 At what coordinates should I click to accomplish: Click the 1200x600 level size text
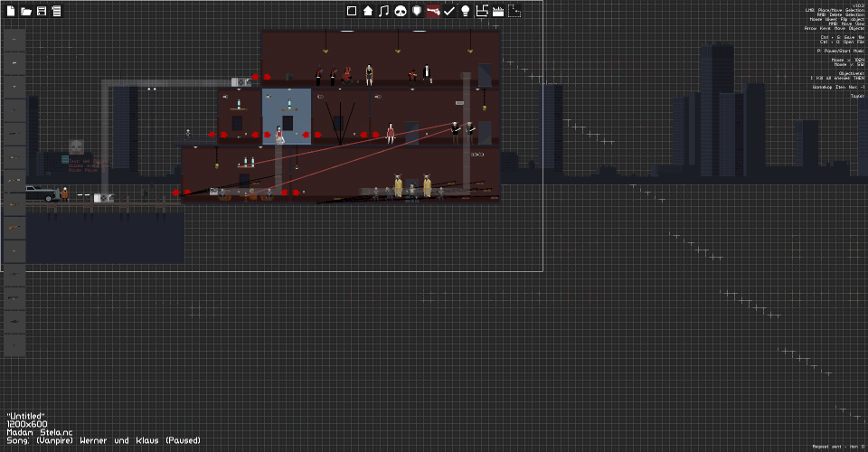coord(27,424)
